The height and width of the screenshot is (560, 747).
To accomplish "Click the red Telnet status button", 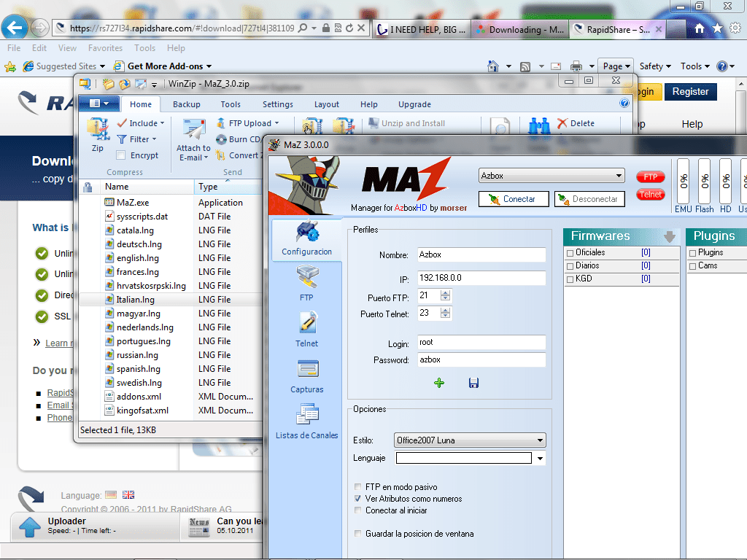I will pyautogui.click(x=650, y=194).
